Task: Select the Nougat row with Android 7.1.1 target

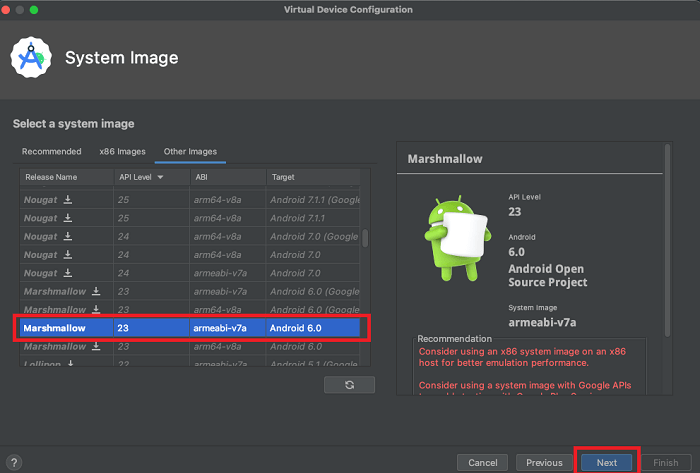Action: point(190,218)
